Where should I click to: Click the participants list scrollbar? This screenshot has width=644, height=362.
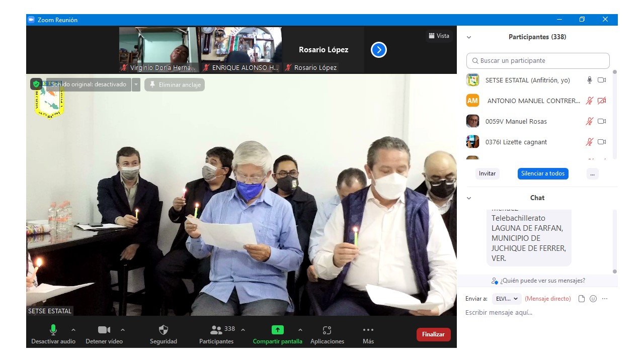pyautogui.click(x=614, y=115)
